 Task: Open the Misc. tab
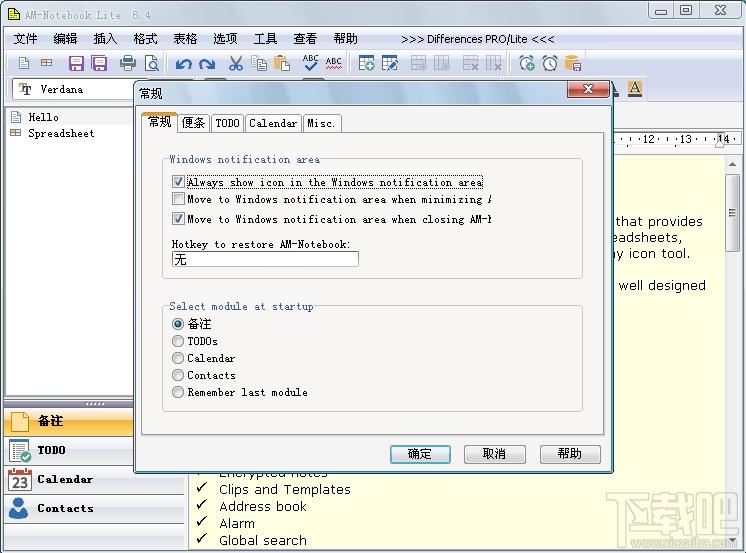321,123
